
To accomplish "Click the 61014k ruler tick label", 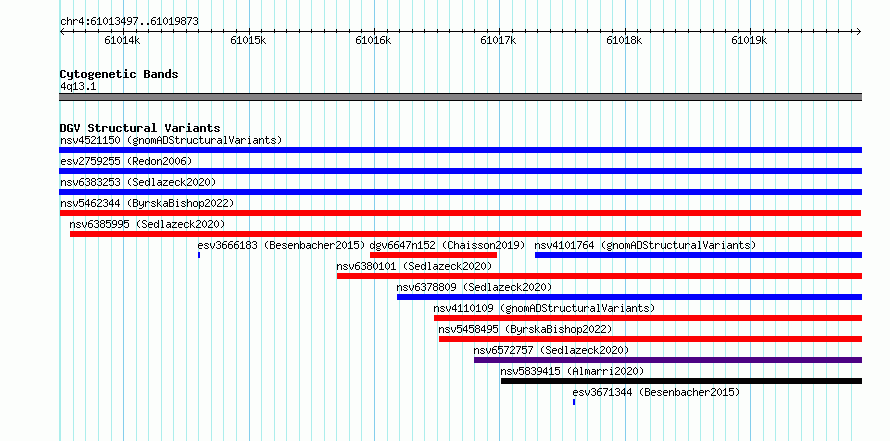I will (122, 40).
